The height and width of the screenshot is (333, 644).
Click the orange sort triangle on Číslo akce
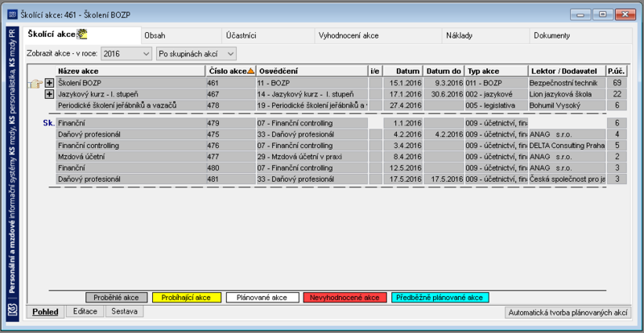pos(251,71)
